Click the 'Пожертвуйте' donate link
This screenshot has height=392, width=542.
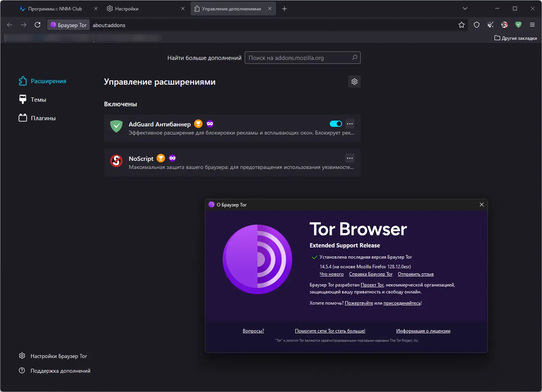(359, 303)
